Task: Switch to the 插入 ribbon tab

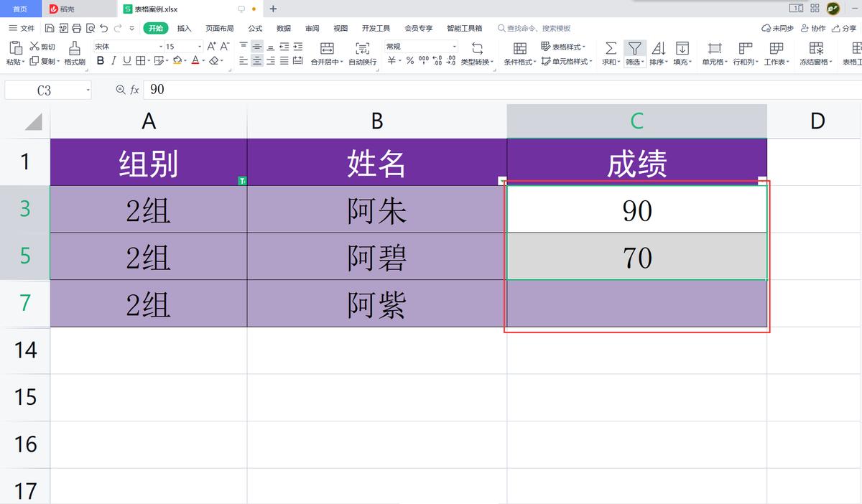Action: point(184,27)
